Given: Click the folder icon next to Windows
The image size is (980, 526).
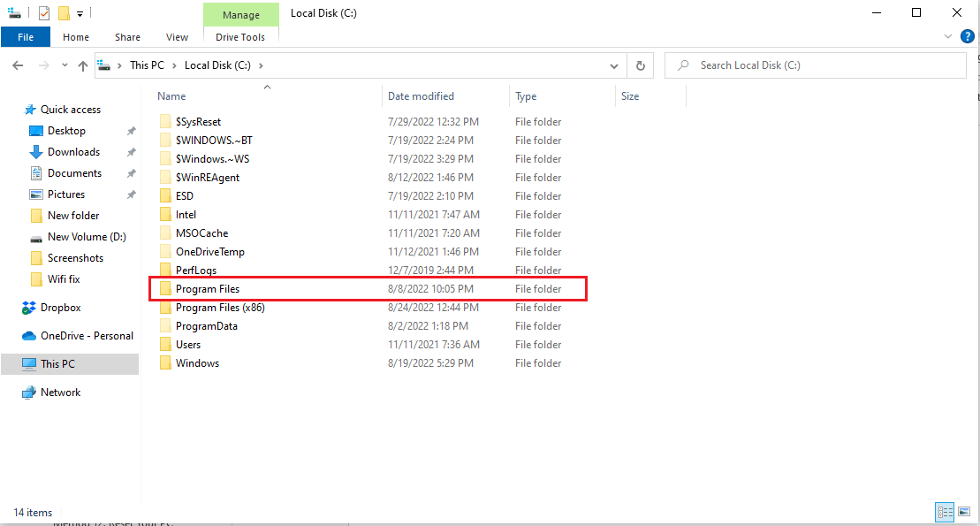Looking at the screenshot, I should coord(165,362).
